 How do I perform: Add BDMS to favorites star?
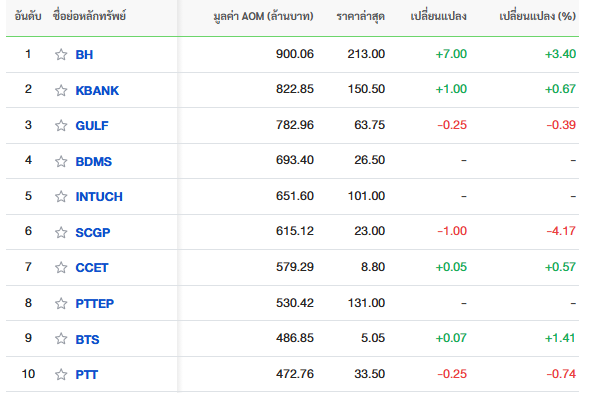point(61,161)
